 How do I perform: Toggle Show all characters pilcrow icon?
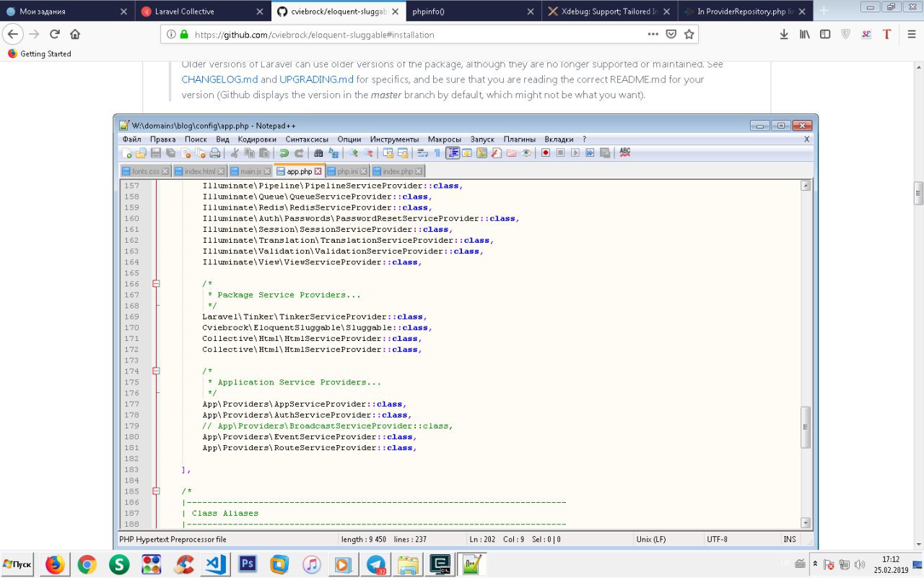point(437,152)
